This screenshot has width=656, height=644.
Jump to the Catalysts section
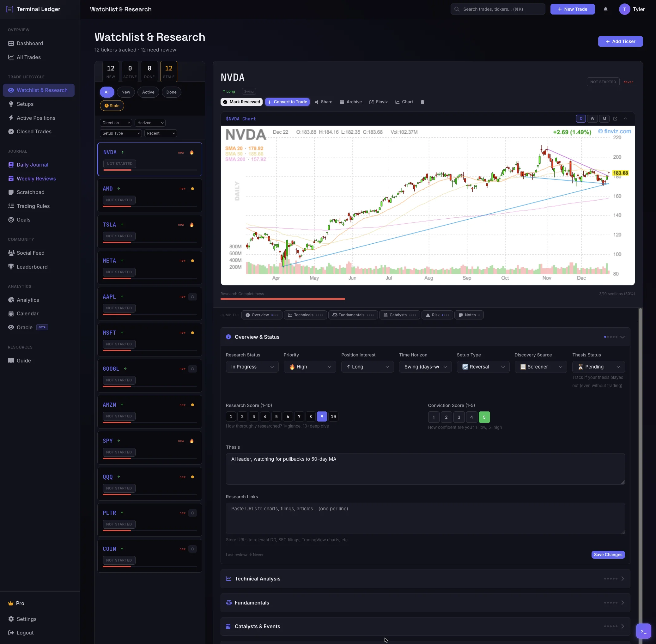click(x=399, y=315)
